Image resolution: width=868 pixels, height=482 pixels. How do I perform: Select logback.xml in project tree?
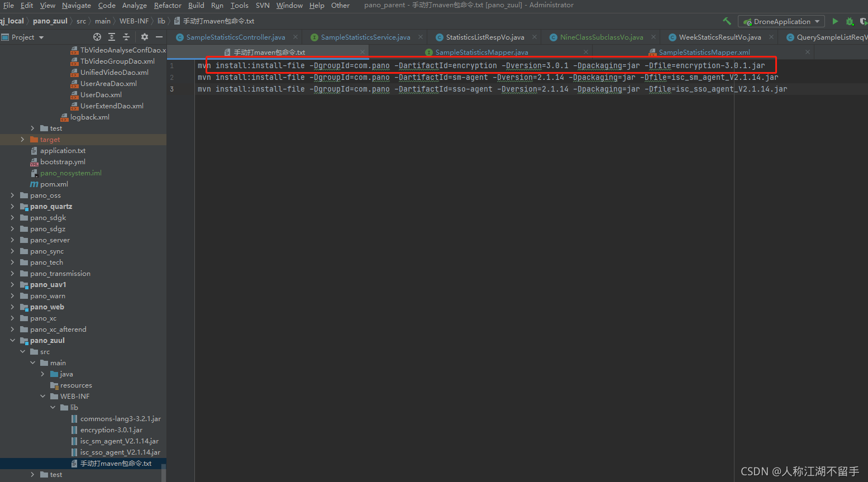click(x=89, y=117)
